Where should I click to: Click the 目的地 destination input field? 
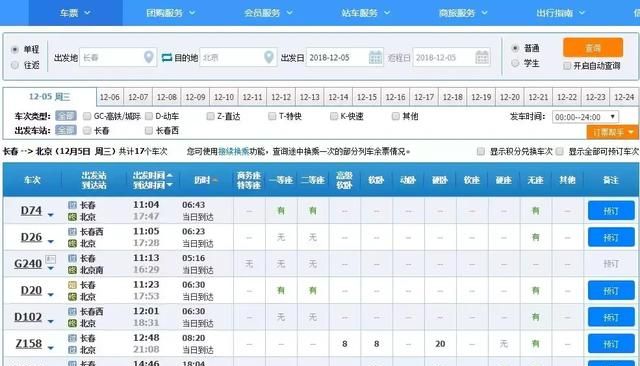click(x=238, y=57)
